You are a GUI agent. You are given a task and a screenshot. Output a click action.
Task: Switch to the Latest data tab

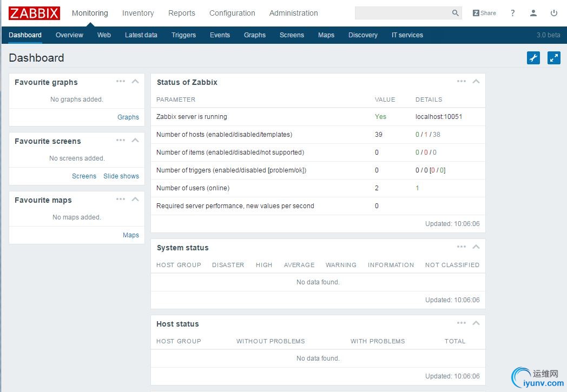(x=141, y=35)
